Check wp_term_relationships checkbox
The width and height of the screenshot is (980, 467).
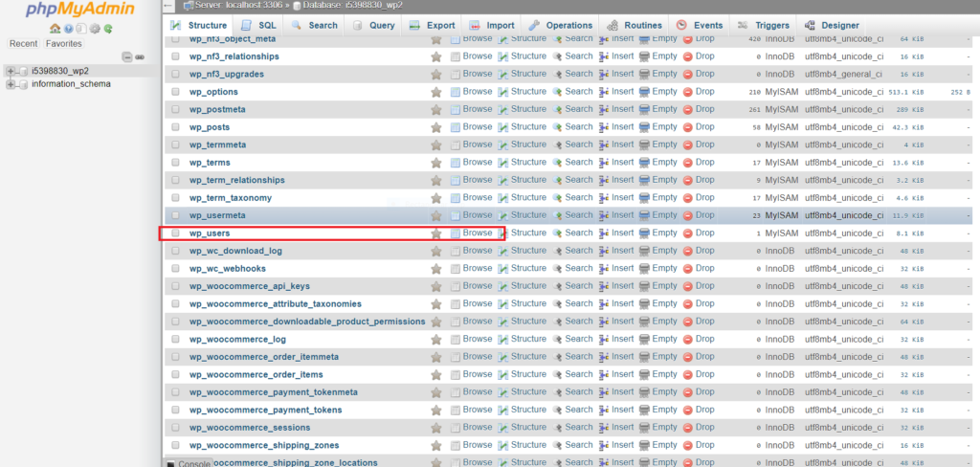click(x=176, y=180)
